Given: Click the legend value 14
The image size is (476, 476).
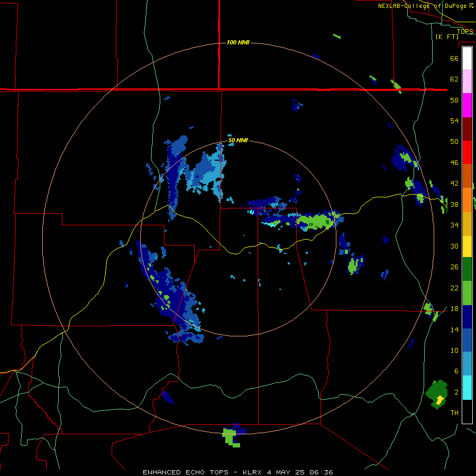Looking at the screenshot, I should click(454, 329).
